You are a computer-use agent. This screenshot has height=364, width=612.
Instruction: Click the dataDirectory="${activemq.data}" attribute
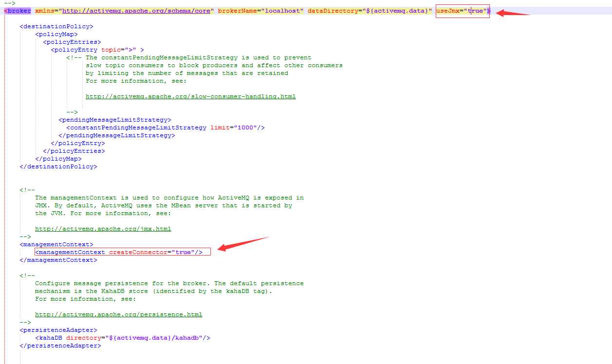(x=370, y=11)
